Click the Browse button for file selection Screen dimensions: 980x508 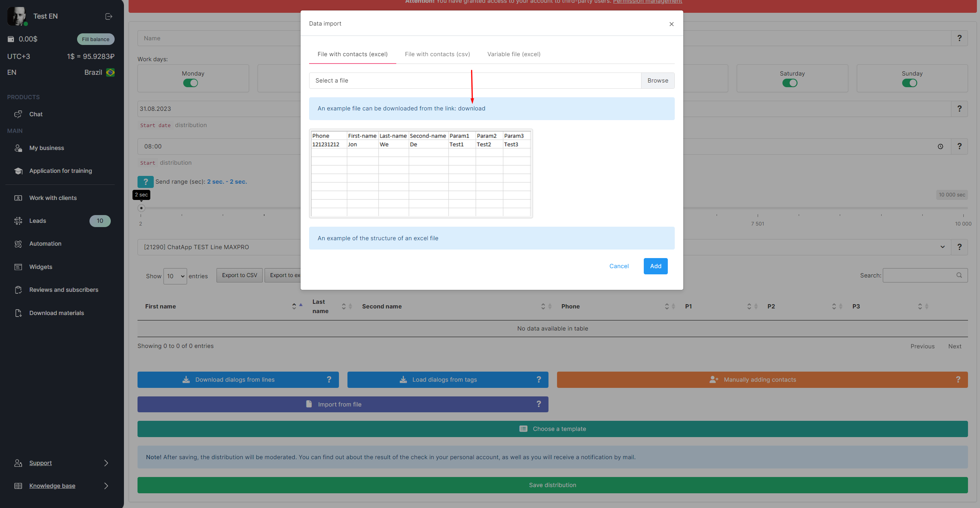pyautogui.click(x=657, y=81)
